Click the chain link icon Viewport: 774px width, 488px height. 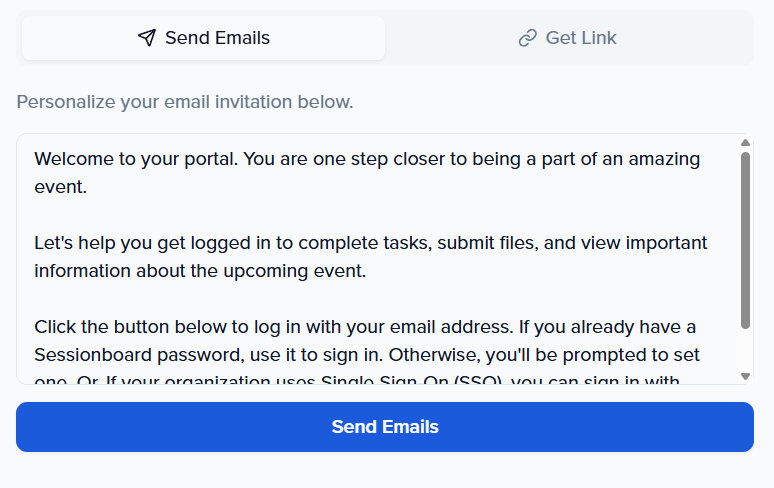[x=527, y=38]
